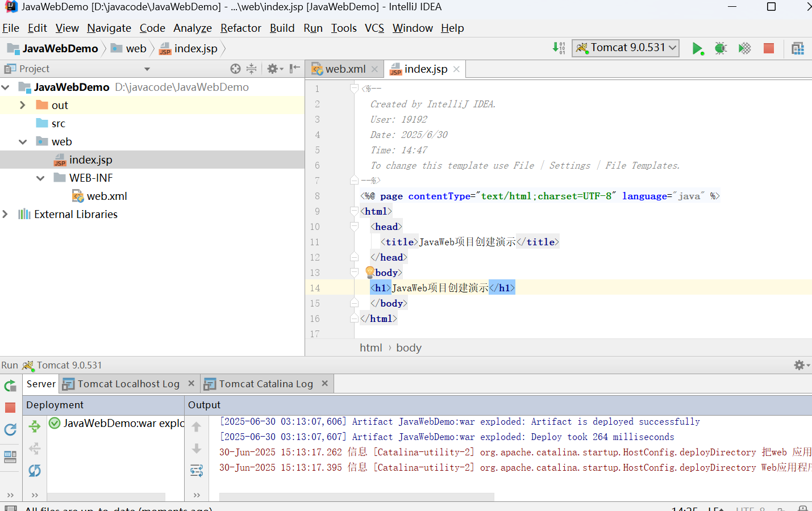This screenshot has height=511, width=812.
Task: Expand External Libraries node
Action: 6,214
